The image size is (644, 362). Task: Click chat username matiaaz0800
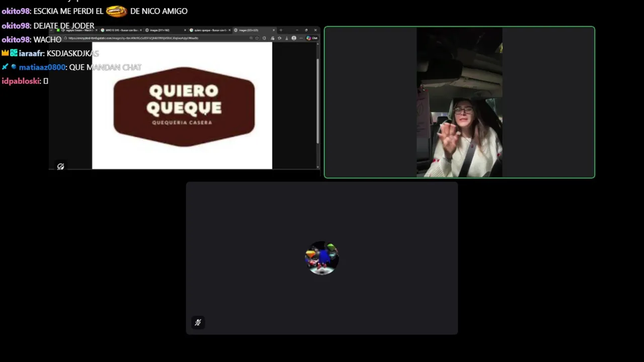42,67
